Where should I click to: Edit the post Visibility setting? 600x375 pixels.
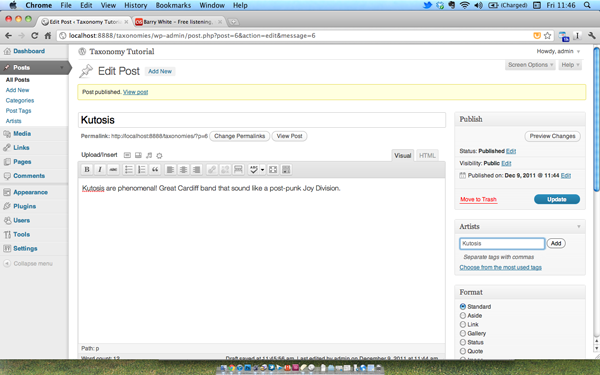[x=506, y=163]
